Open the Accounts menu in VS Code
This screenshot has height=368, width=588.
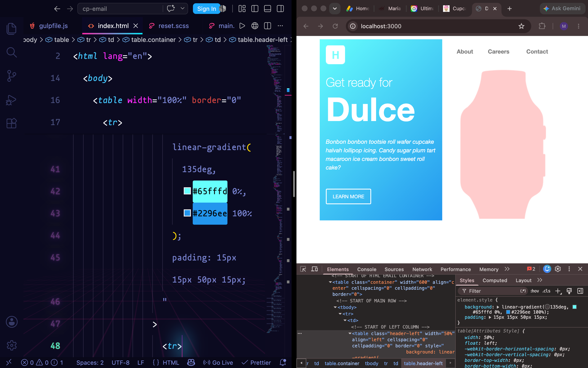click(x=11, y=322)
